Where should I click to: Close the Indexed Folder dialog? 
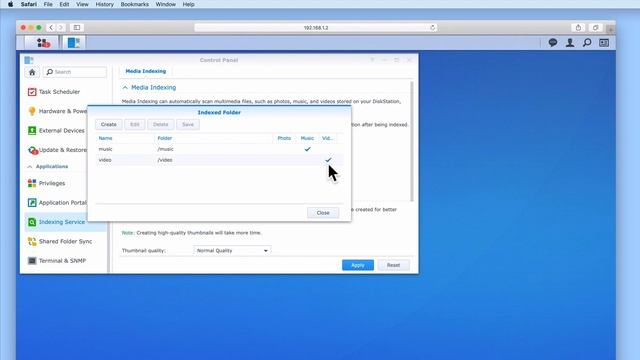point(323,213)
